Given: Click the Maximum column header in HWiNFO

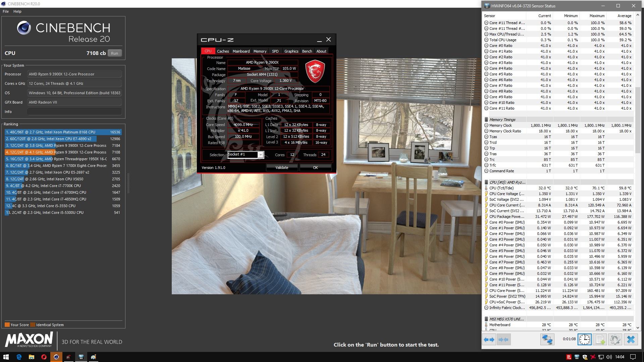Looking at the screenshot, I should click(x=593, y=16).
